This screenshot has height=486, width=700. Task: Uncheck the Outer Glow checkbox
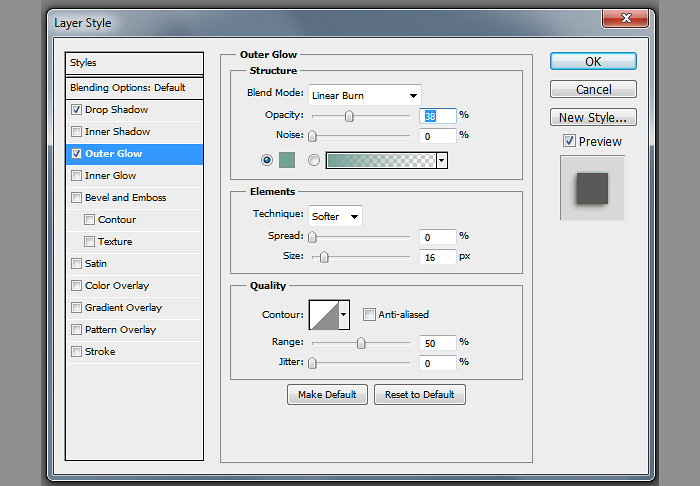click(76, 154)
